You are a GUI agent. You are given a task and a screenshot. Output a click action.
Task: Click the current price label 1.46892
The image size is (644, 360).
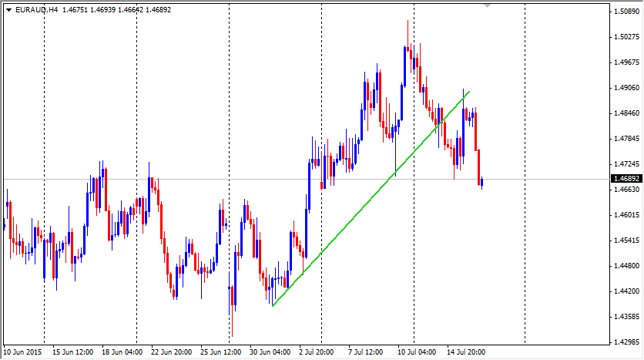626,179
